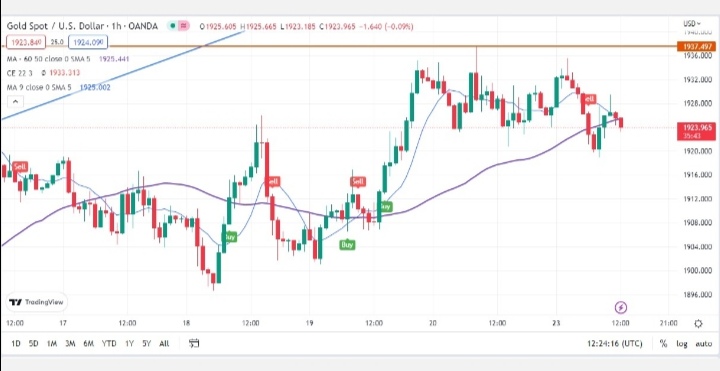Select the 1Y time range

pyautogui.click(x=129, y=343)
